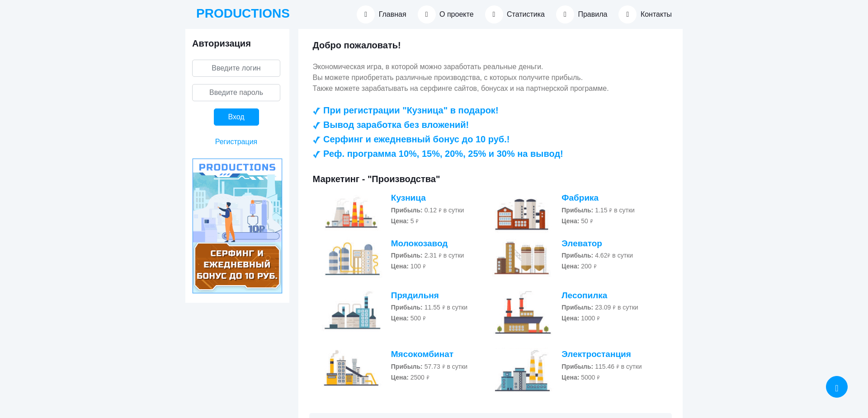
Task: Click the floating blue action button
Action: click(x=836, y=386)
